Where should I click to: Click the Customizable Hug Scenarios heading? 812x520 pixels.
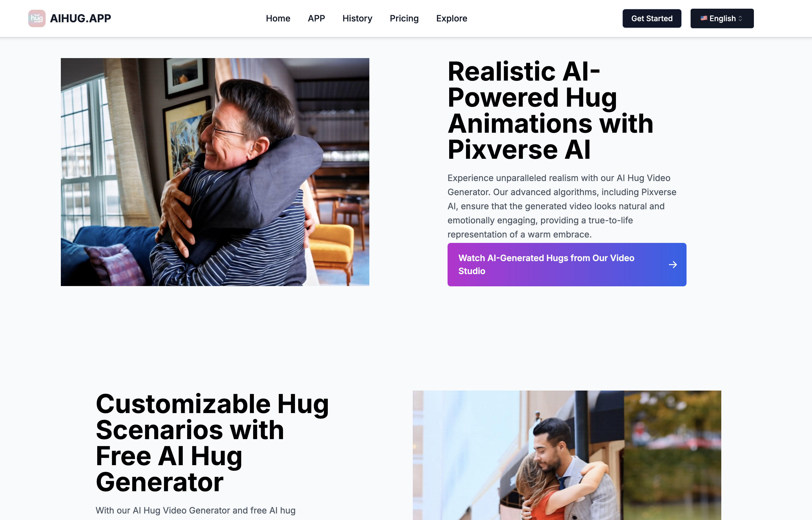coord(212,443)
